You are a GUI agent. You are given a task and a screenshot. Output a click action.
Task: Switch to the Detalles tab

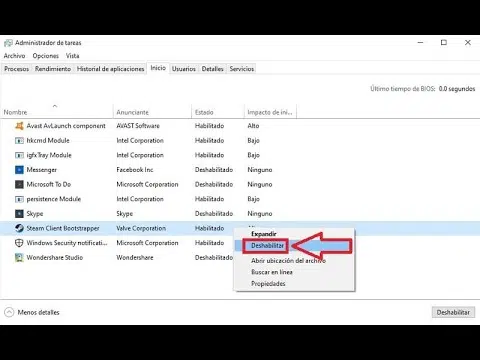click(x=212, y=69)
